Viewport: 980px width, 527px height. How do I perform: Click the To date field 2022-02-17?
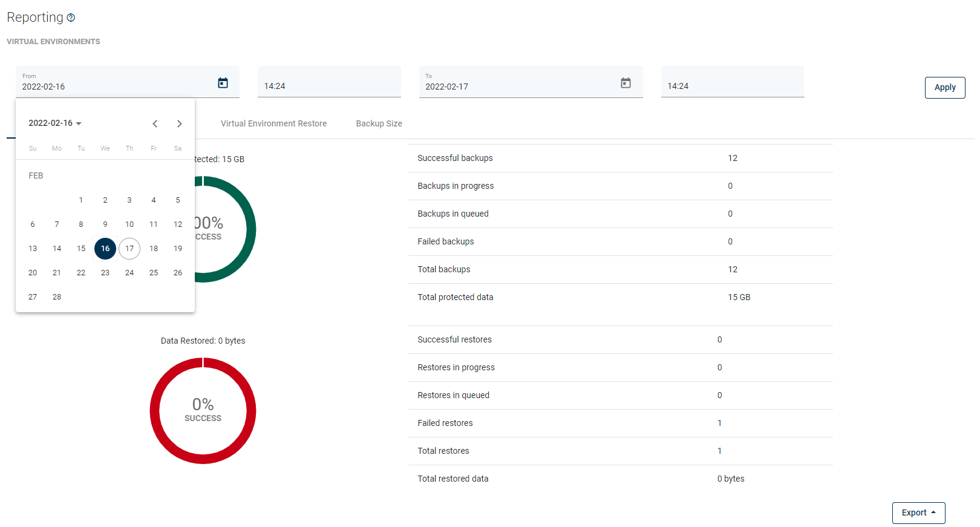[514, 87]
